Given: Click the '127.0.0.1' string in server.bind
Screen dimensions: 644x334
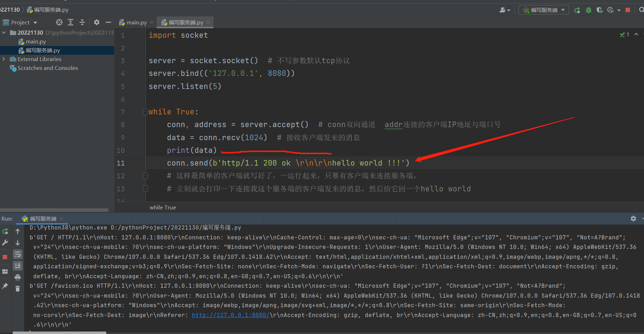Looking at the screenshot, I should point(234,73).
